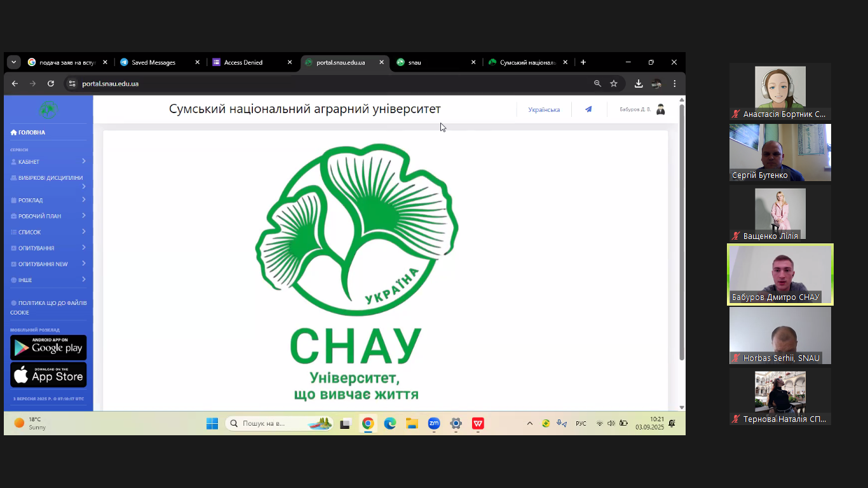
Task: Open the zoom magnifier in address bar
Action: pos(597,83)
